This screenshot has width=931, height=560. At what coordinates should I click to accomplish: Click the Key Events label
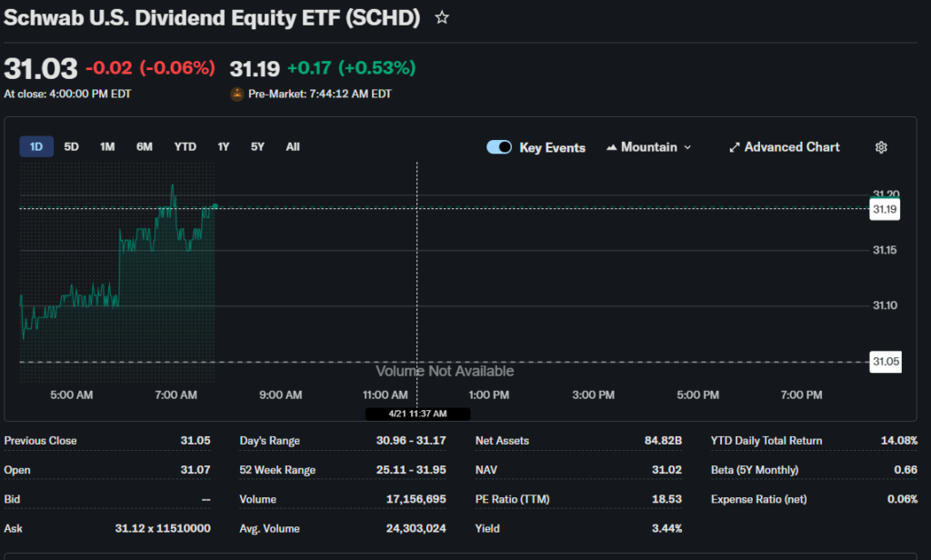coord(552,147)
